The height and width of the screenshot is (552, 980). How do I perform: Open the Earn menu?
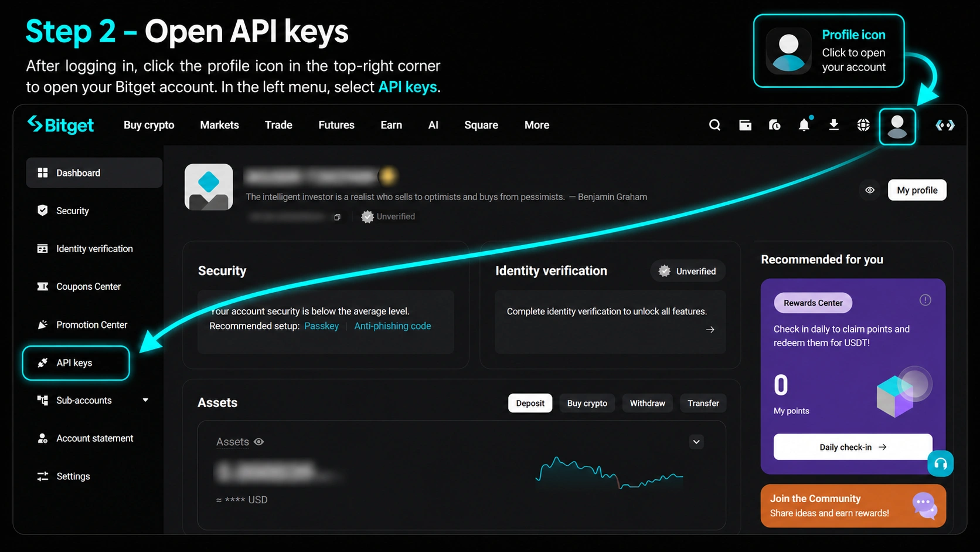point(391,125)
